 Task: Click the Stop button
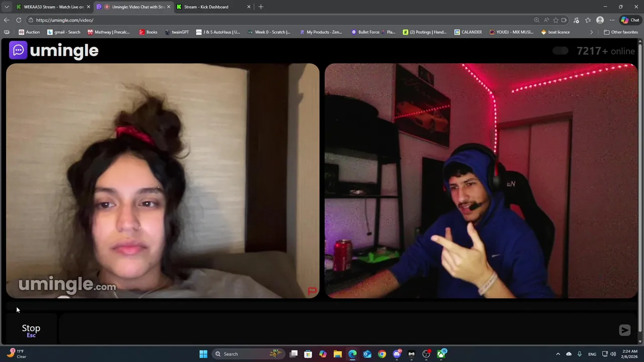pos(31,330)
